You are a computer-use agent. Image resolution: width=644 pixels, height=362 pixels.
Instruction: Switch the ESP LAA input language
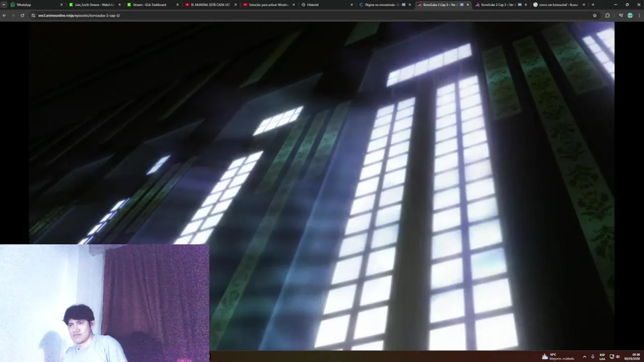pyautogui.click(x=602, y=356)
